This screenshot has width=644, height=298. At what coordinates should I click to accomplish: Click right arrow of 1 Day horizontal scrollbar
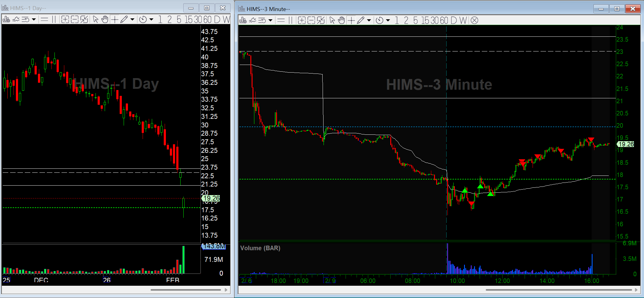coord(226,290)
